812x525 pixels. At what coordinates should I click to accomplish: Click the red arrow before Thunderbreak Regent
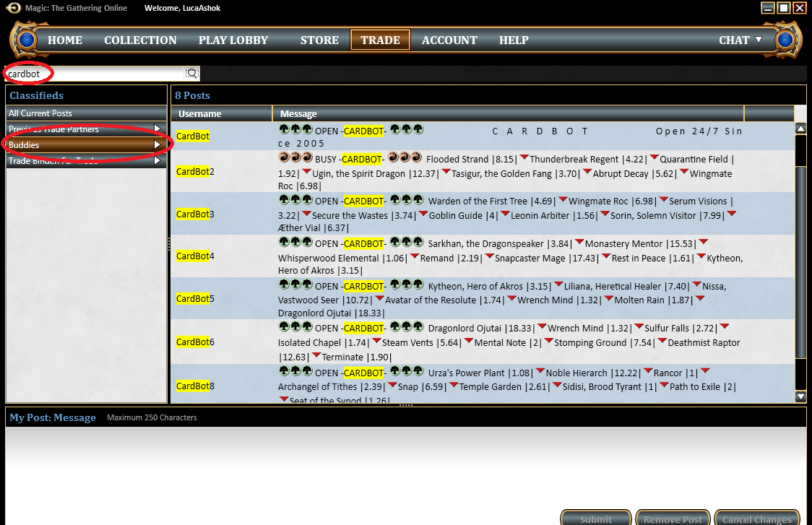(524, 158)
